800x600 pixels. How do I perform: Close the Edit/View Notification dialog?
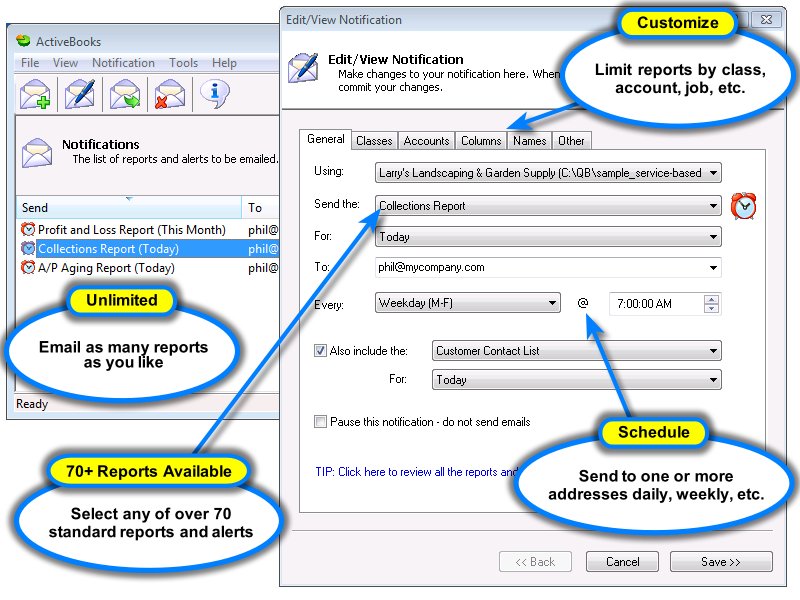pyautogui.click(x=766, y=19)
